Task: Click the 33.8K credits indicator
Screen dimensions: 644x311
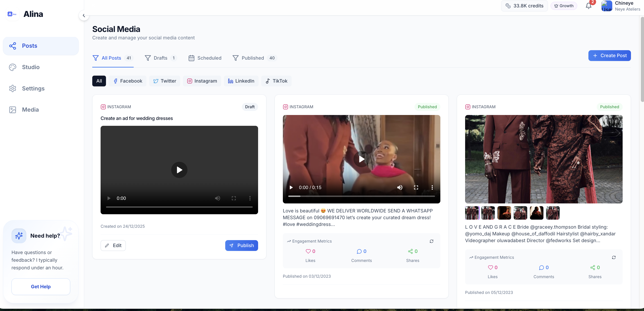Action: (x=524, y=5)
